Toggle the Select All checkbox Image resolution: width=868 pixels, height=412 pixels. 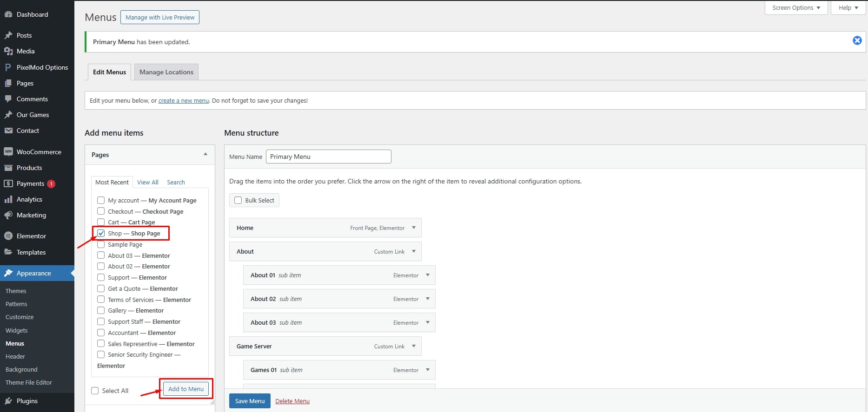95,391
